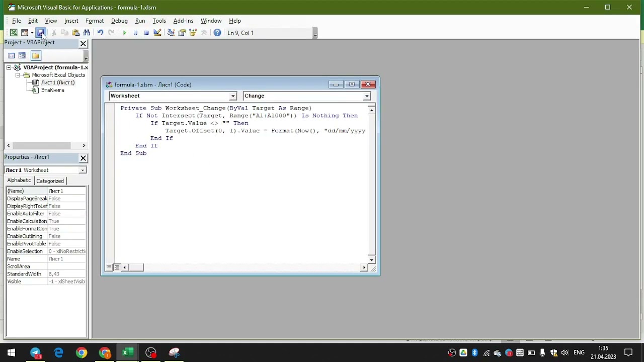Reset execution with the stop icon

click(x=146, y=33)
